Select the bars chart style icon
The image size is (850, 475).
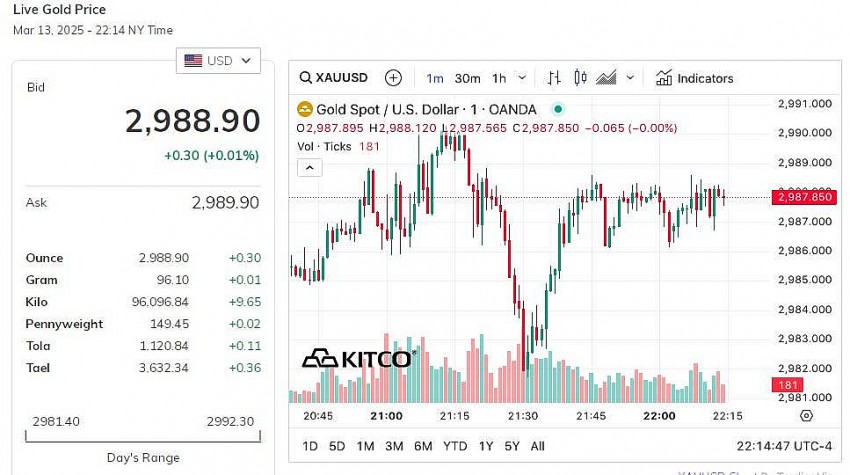click(554, 78)
